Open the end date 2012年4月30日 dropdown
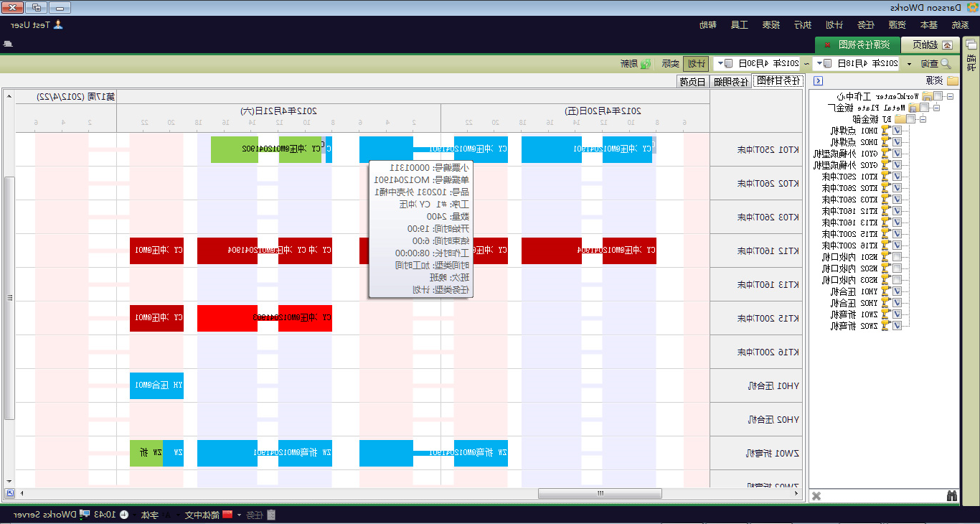980x524 pixels. click(729, 64)
